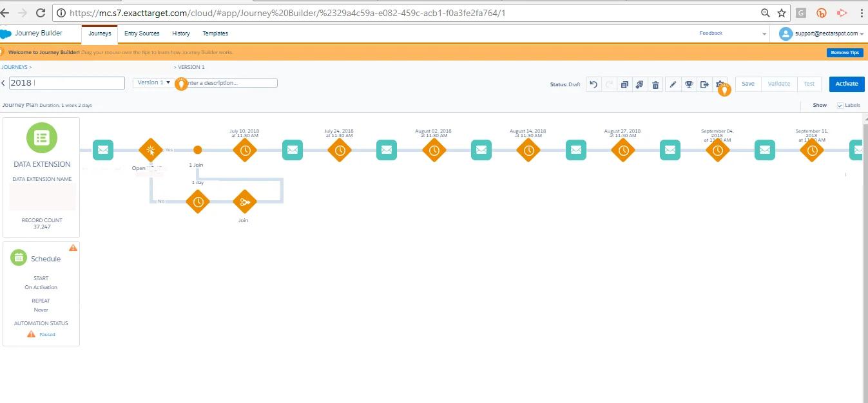Switch to the Journeys tab
This screenshot has width=868, height=403.
pyautogui.click(x=100, y=33)
